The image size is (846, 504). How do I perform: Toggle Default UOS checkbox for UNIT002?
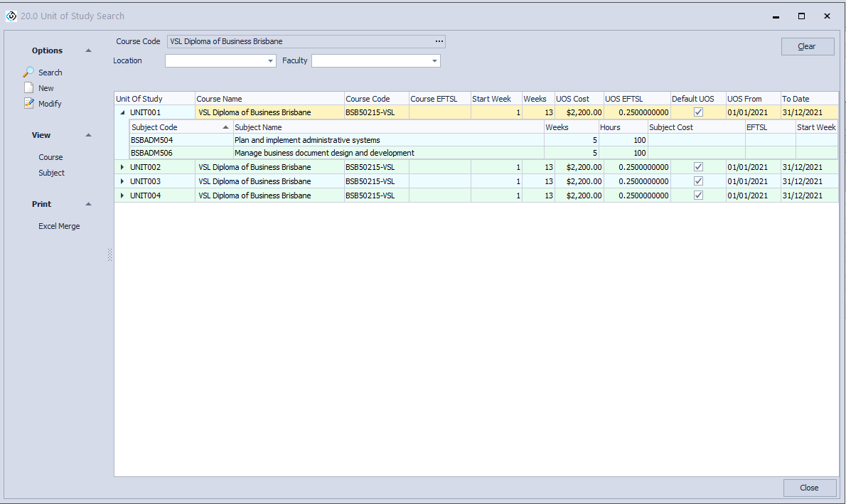point(698,167)
